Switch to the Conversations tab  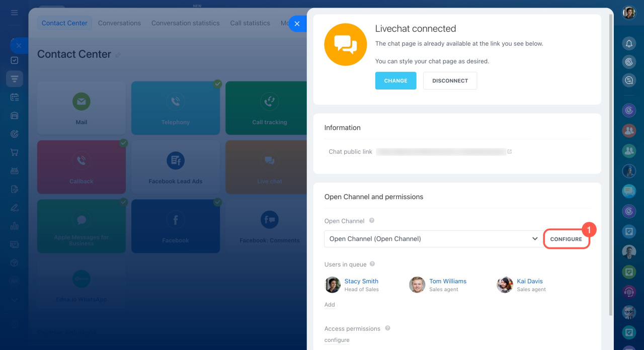pos(119,23)
